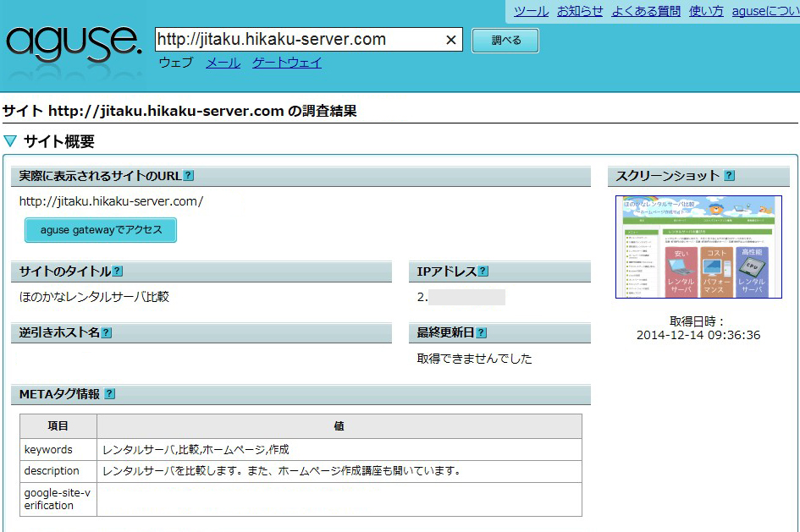
Task: Open the よくある質問 link
Action: (x=646, y=11)
